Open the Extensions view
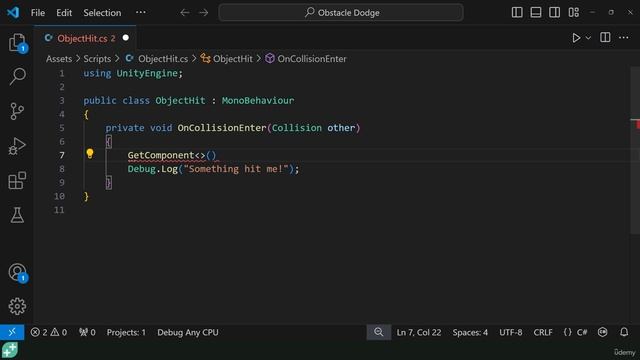Image resolution: width=640 pixels, height=360 pixels. [17, 180]
